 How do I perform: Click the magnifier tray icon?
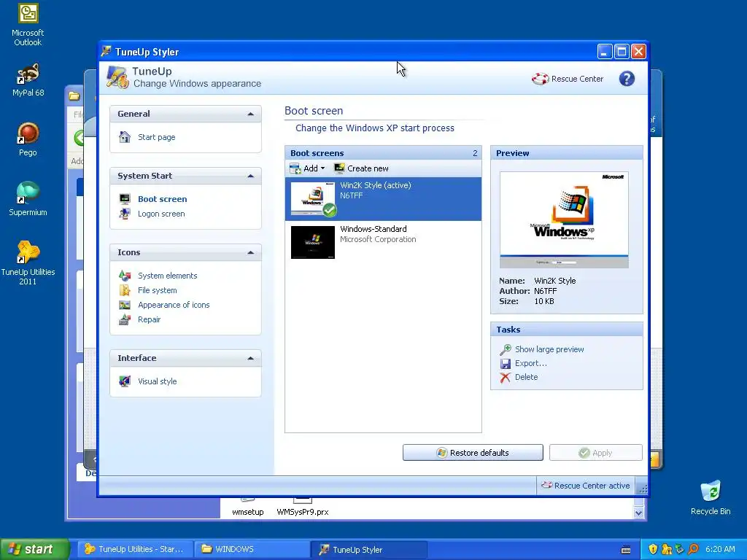[693, 549]
